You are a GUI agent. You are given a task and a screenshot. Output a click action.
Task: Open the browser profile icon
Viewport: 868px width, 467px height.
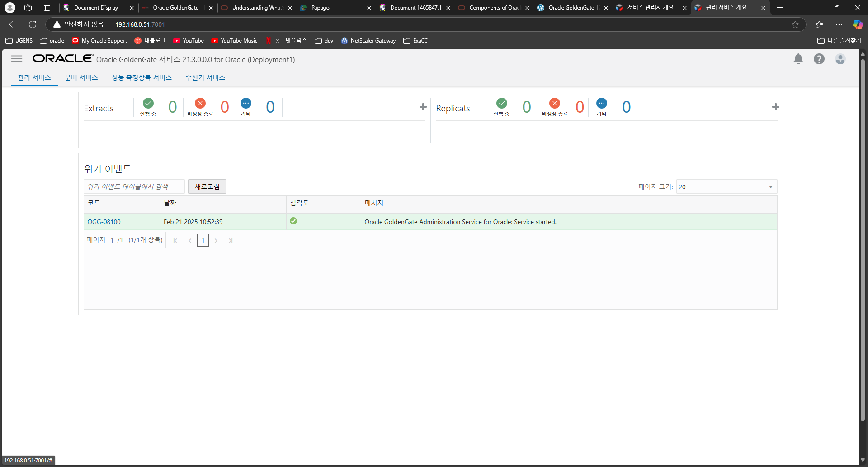click(x=10, y=8)
